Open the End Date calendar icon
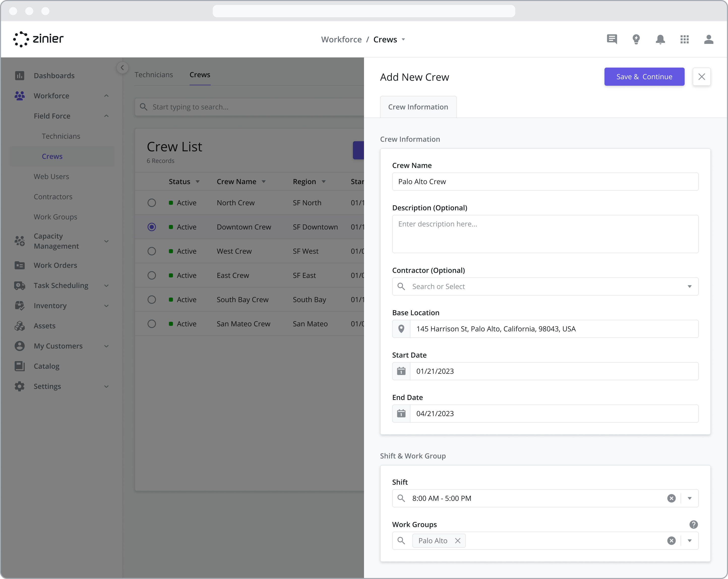 (x=401, y=414)
